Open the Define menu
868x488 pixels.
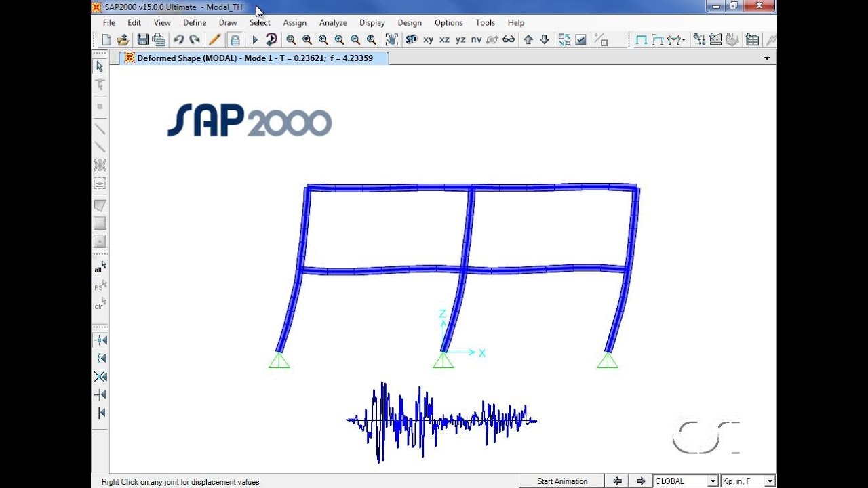pos(195,22)
